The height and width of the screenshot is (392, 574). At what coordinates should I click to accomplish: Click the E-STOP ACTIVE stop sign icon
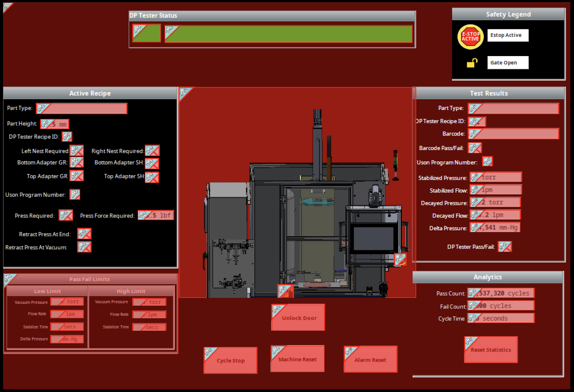pyautogui.click(x=470, y=37)
